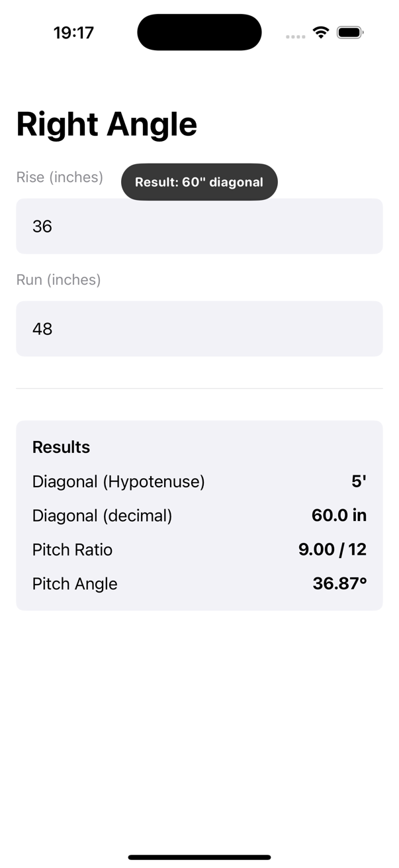Image resolution: width=399 pixels, height=868 pixels.
Task: Select the Diagonal (Hypotenuse) row label
Action: tap(118, 482)
